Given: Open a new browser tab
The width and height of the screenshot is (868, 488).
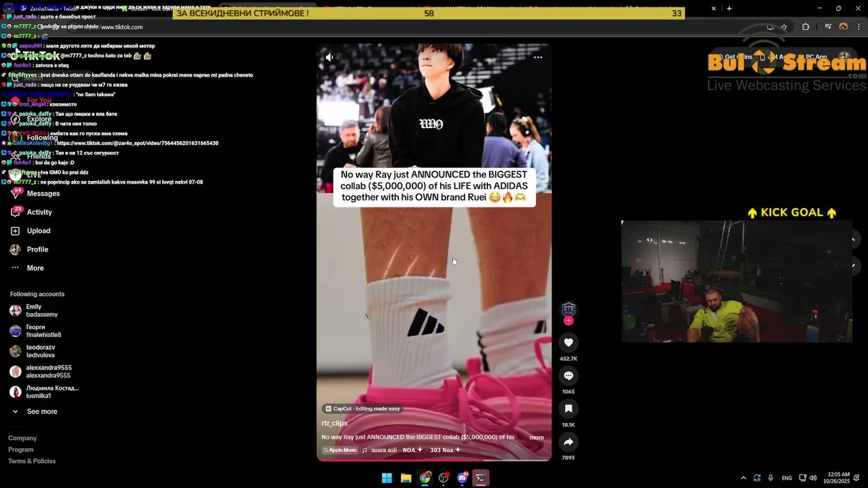Looking at the screenshot, I should coord(729,8).
